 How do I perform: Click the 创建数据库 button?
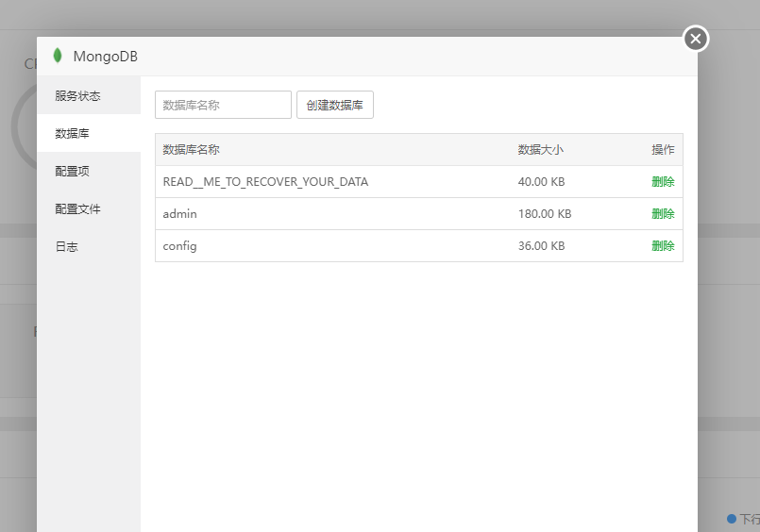(x=335, y=105)
